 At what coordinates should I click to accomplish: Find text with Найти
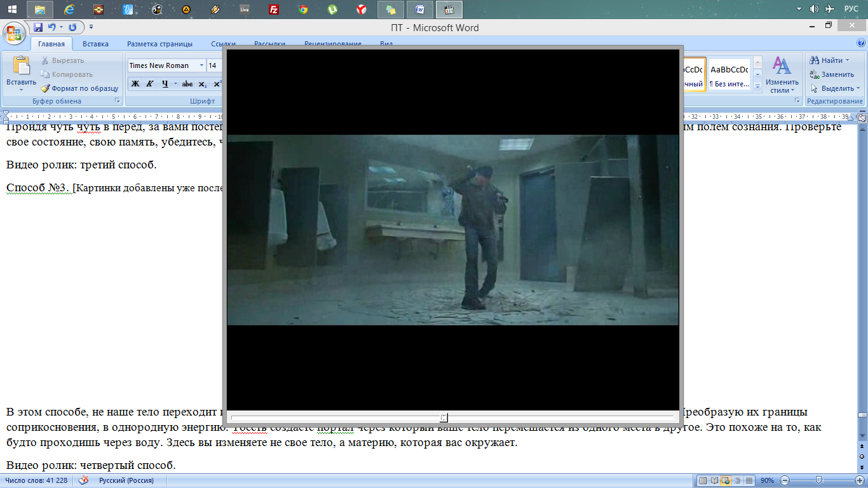point(827,60)
